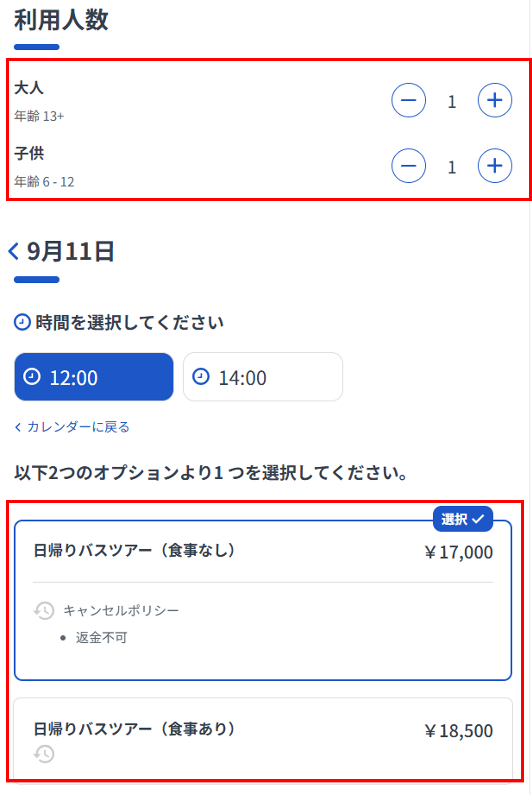
Task: Click clock icon inside 14:00 button
Action: (201, 376)
